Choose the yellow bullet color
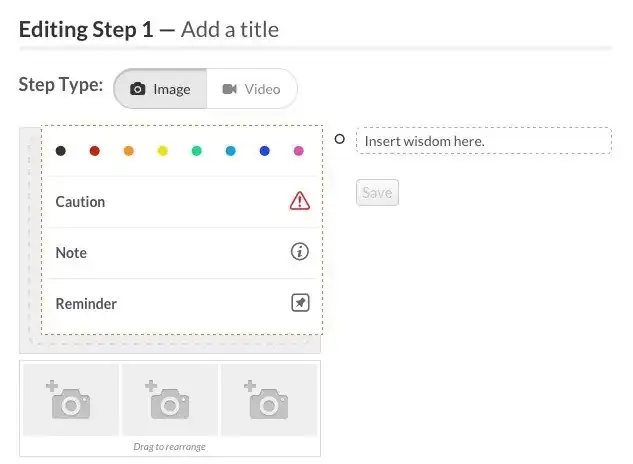 point(163,151)
